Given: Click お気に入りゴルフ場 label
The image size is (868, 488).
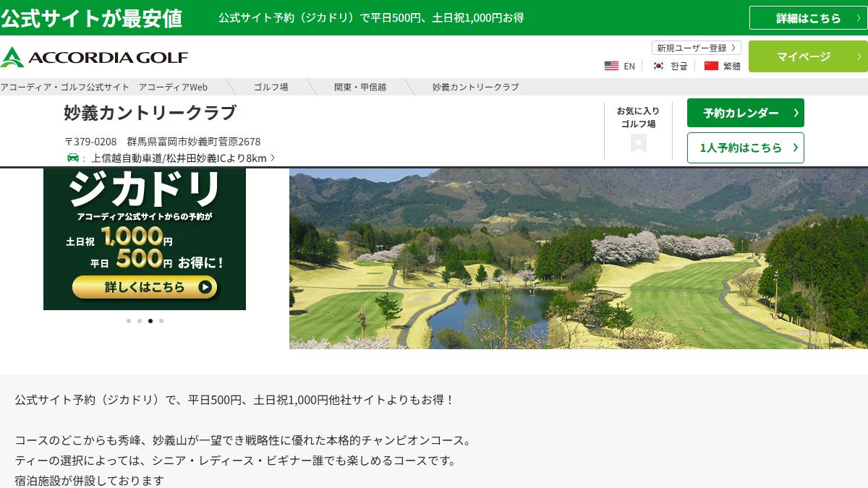Looking at the screenshot, I should (638, 117).
